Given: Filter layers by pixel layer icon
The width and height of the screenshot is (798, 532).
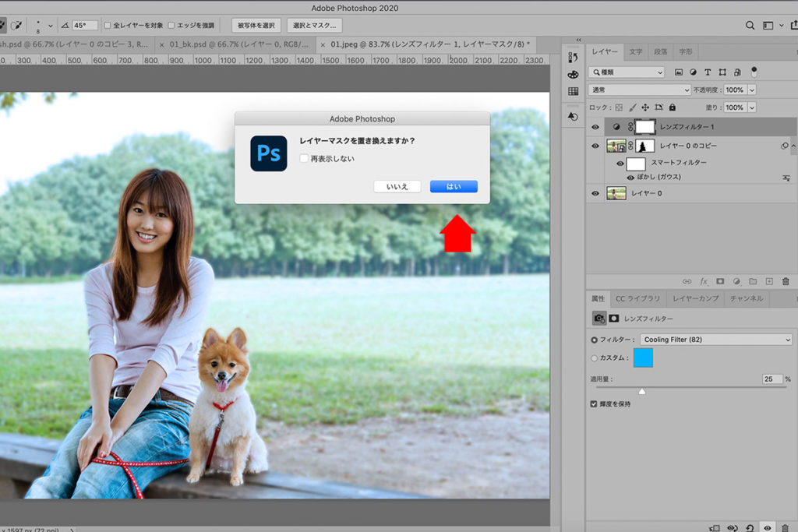Looking at the screenshot, I should click(x=679, y=72).
